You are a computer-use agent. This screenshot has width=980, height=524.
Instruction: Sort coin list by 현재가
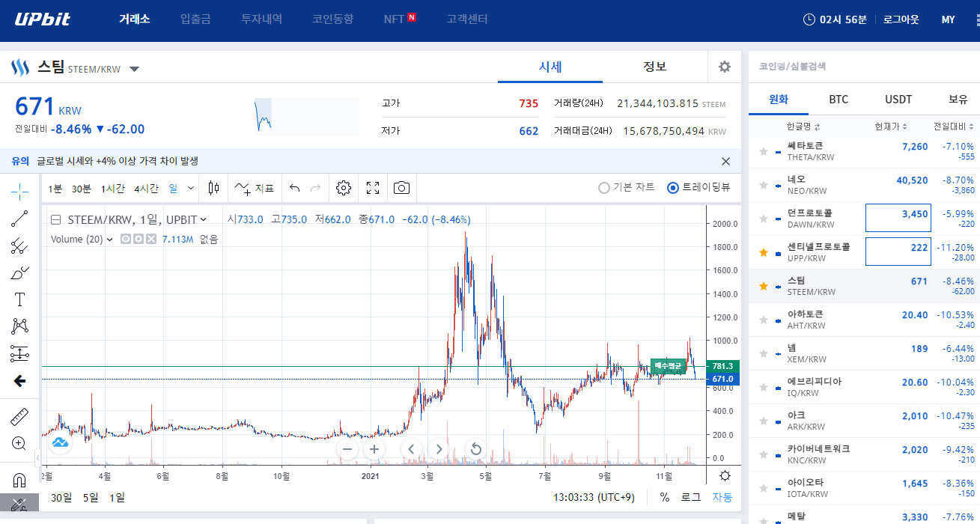(891, 127)
